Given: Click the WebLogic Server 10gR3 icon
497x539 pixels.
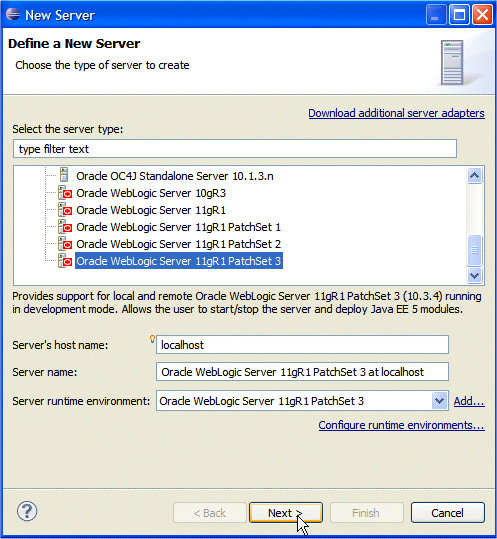Looking at the screenshot, I should 65,193.
